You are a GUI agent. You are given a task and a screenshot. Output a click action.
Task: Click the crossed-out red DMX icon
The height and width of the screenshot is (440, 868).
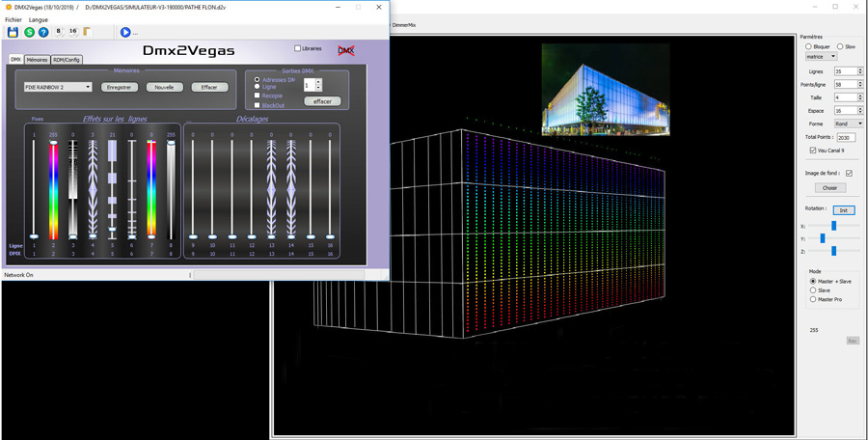pos(346,50)
